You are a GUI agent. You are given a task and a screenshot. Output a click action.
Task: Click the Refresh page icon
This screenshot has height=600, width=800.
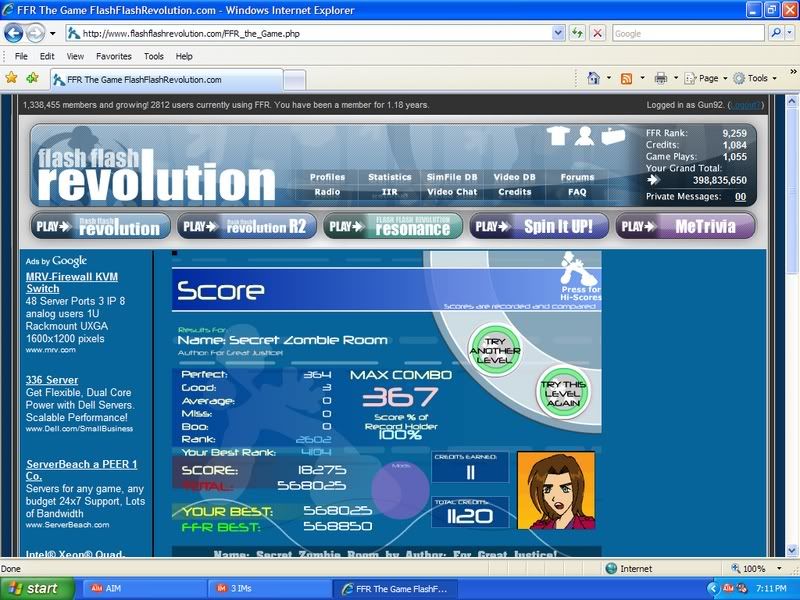click(x=578, y=33)
